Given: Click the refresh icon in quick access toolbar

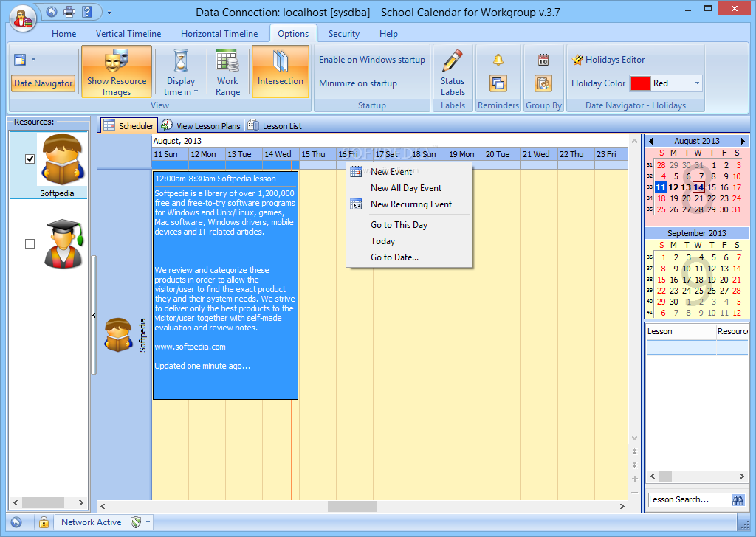Looking at the screenshot, I should [x=52, y=12].
